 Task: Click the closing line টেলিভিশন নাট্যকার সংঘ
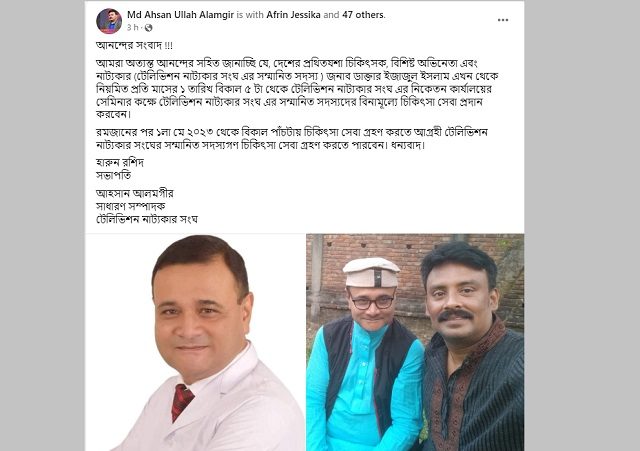[x=147, y=219]
